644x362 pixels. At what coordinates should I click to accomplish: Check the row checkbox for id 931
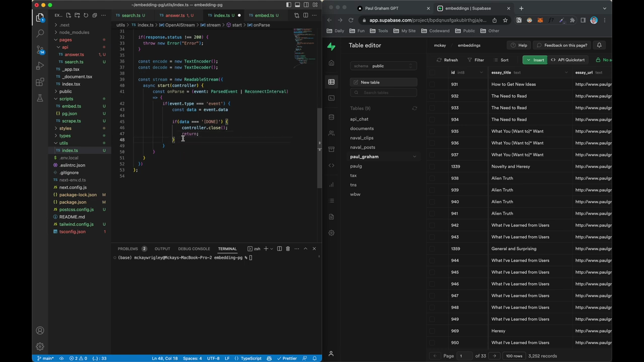[x=432, y=84]
